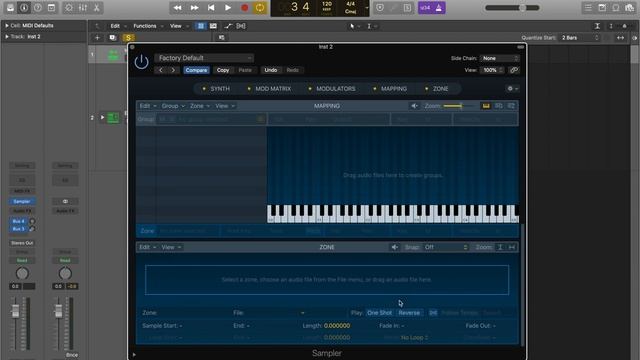
Task: Open the Library button in control bar
Action: 10,8
